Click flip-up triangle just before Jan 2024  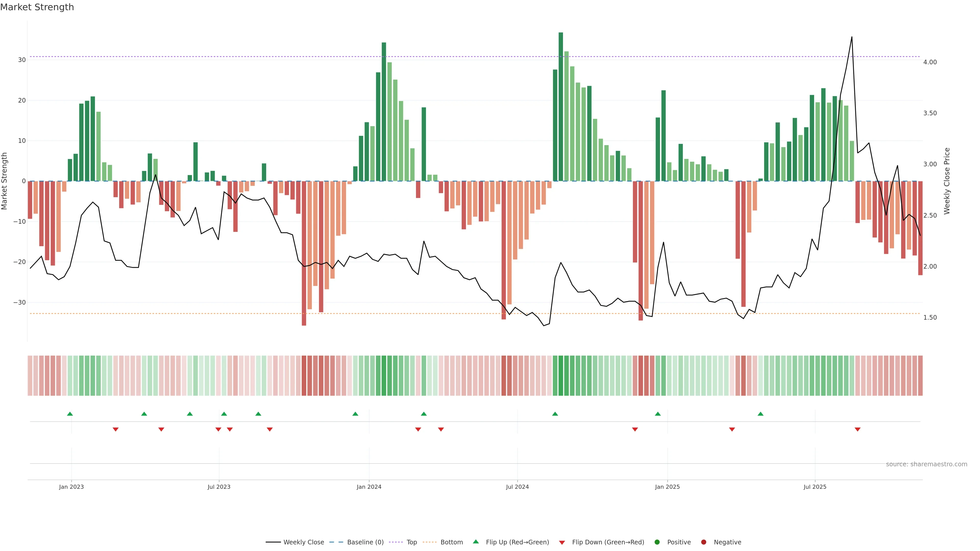355,414
